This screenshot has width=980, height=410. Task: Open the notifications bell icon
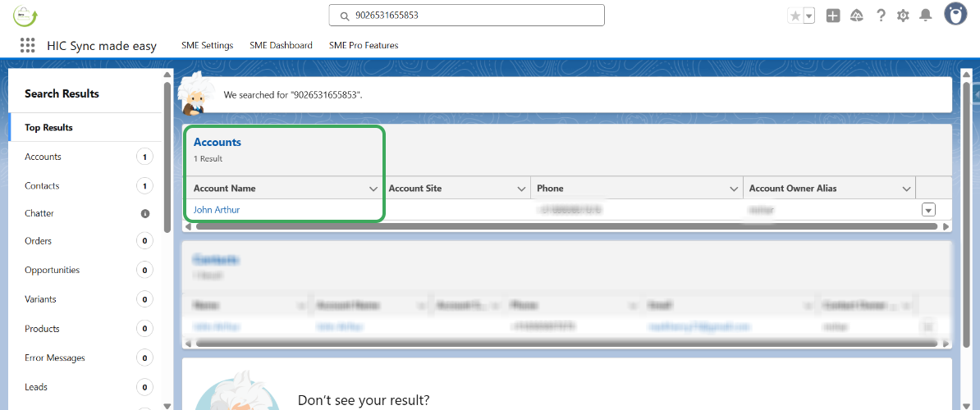[926, 16]
